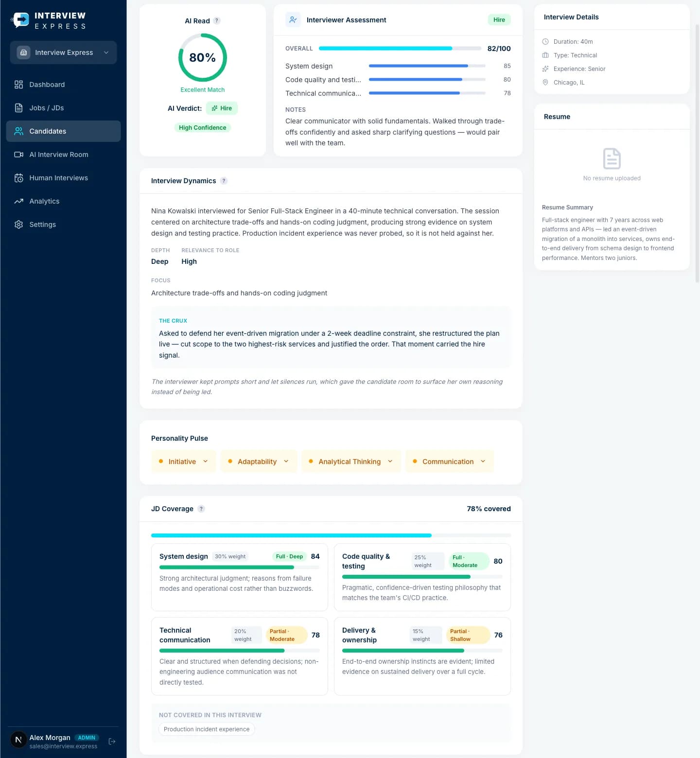Expand the Communication personality trait
Viewport: 700px width, 758px height.
(x=449, y=462)
